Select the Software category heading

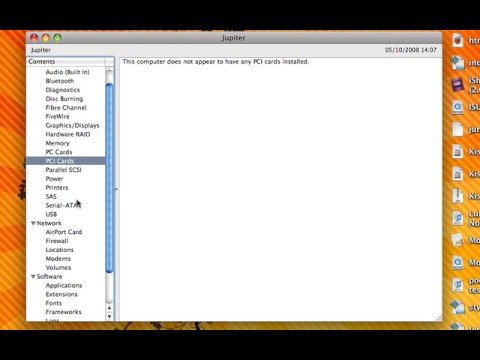(49, 277)
